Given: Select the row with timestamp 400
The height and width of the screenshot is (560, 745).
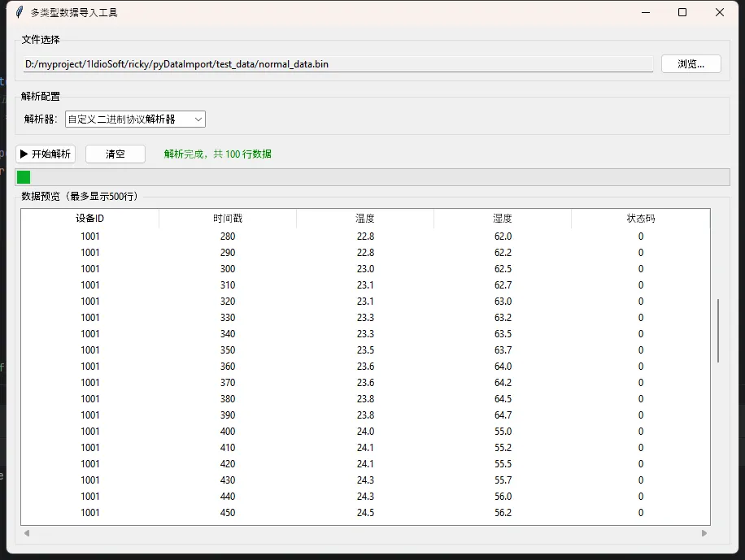Looking at the screenshot, I should pos(228,432).
